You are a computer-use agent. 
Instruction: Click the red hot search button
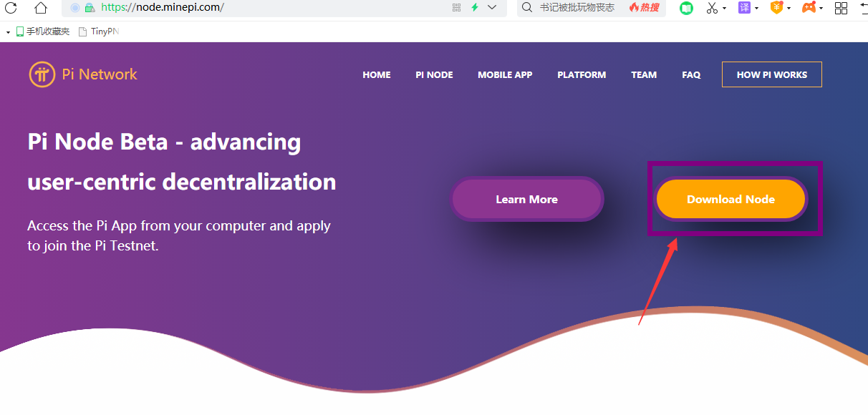(x=645, y=7)
